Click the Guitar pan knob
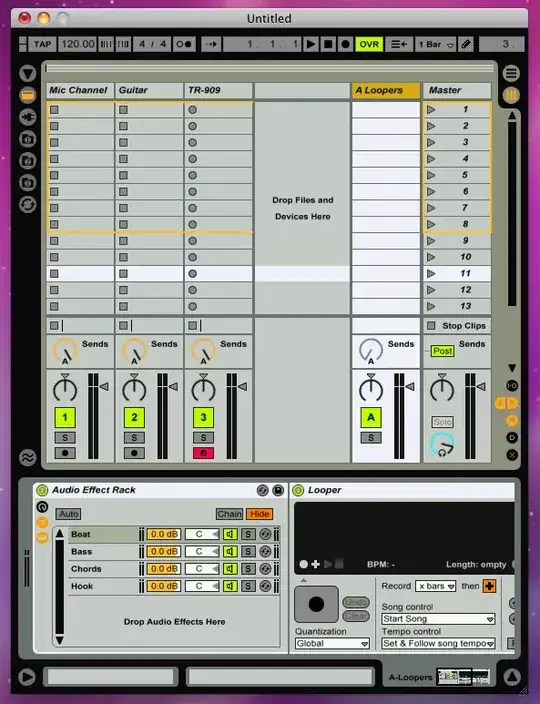 pyautogui.click(x=134, y=389)
